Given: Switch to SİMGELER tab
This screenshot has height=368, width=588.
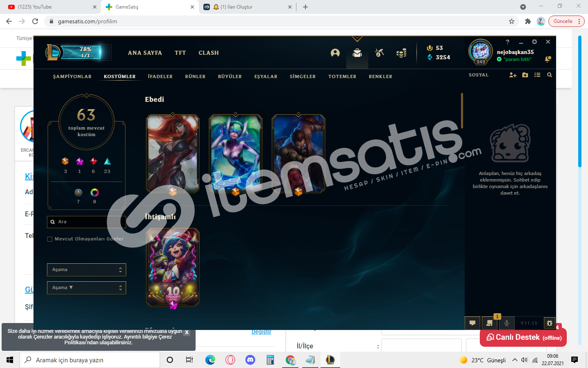Looking at the screenshot, I should [x=303, y=76].
